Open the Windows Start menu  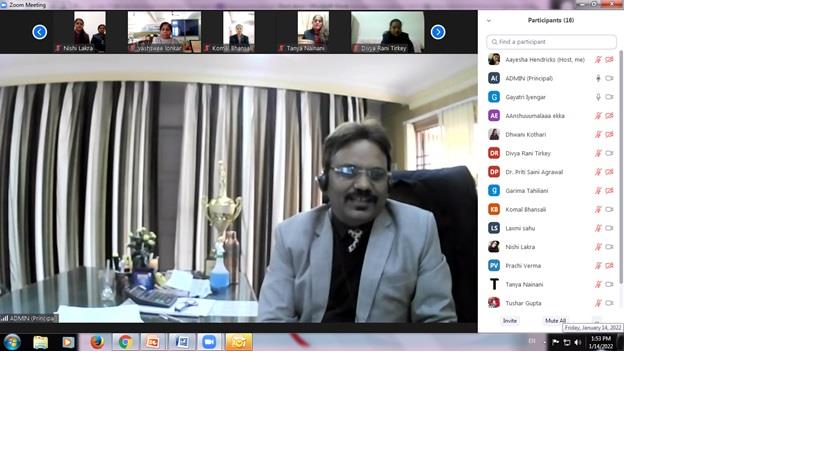coord(12,342)
